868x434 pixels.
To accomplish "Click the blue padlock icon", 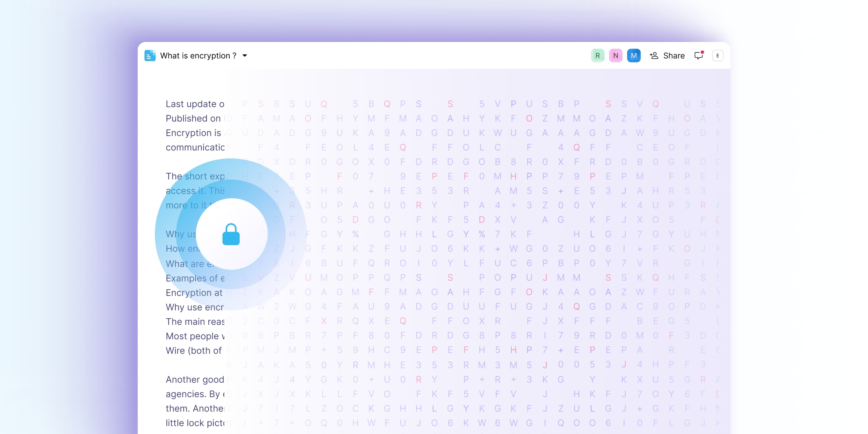I will coord(231,234).
